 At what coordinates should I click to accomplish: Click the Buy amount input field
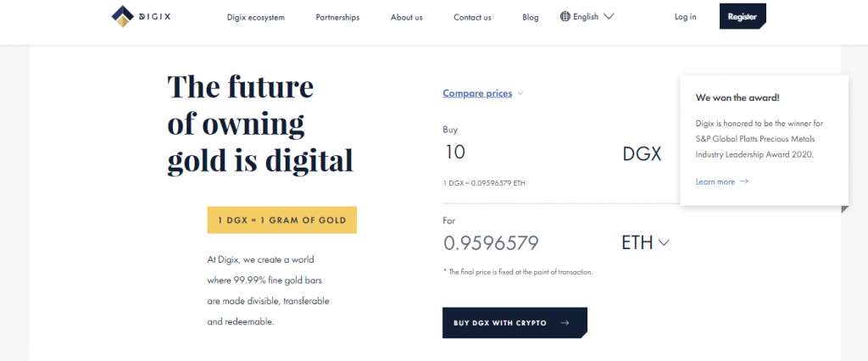click(526, 153)
